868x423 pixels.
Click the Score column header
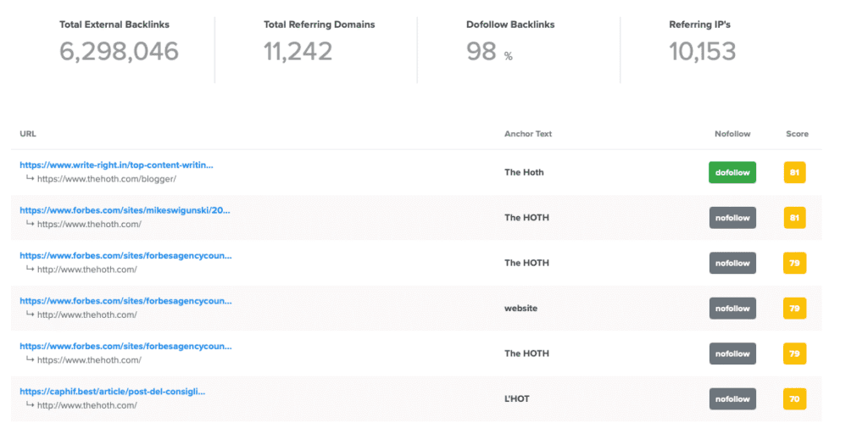pos(797,134)
